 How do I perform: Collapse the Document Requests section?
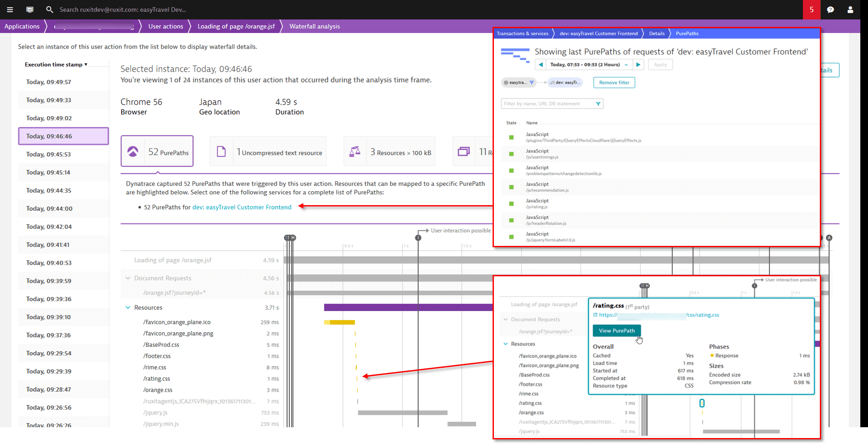[x=128, y=278]
